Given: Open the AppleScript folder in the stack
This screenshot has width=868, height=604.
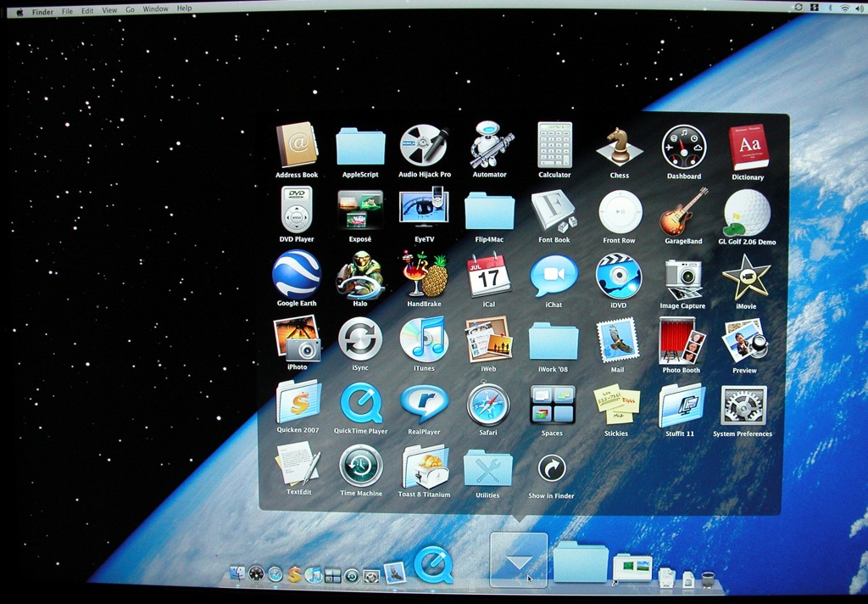Looking at the screenshot, I should (360, 146).
